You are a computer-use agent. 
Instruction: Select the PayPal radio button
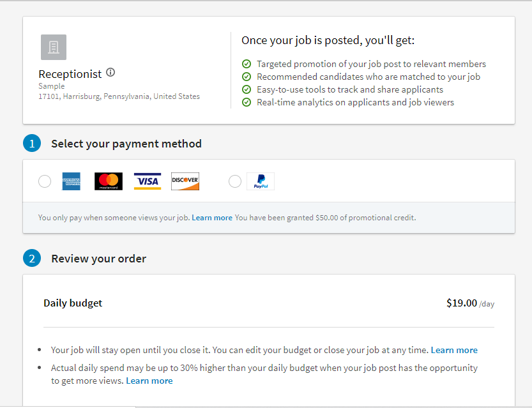pyautogui.click(x=235, y=181)
